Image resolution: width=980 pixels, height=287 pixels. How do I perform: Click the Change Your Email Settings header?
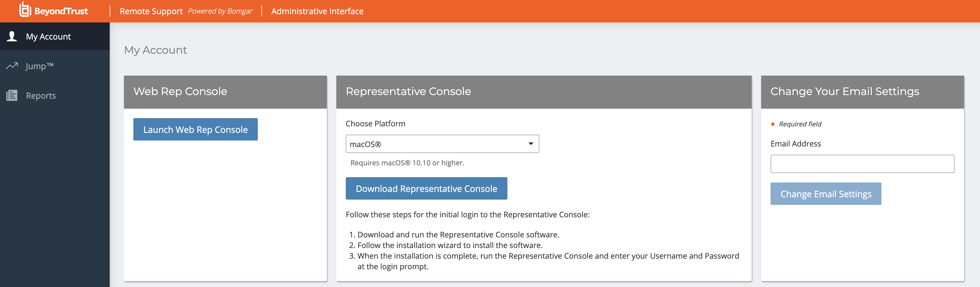[845, 91]
